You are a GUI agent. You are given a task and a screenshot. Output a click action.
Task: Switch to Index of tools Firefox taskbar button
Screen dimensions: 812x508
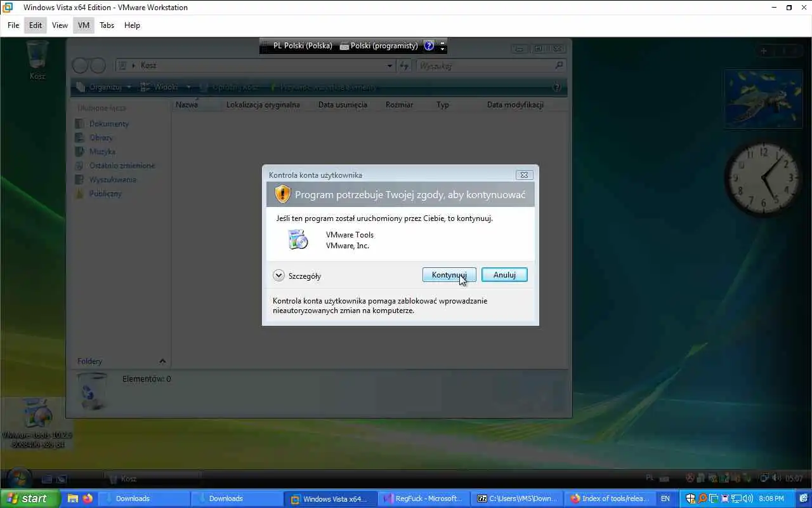610,498
